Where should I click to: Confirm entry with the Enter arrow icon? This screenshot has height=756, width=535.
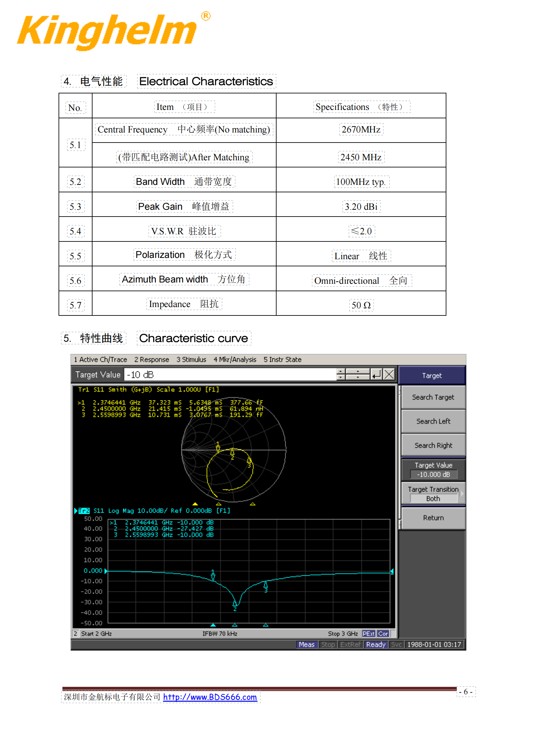pyautogui.click(x=376, y=374)
